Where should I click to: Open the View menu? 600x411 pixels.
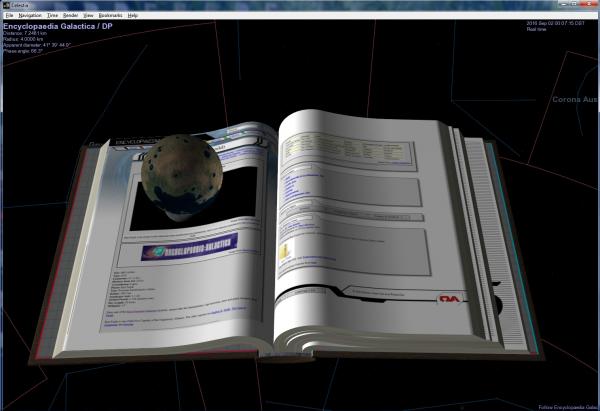(88, 15)
